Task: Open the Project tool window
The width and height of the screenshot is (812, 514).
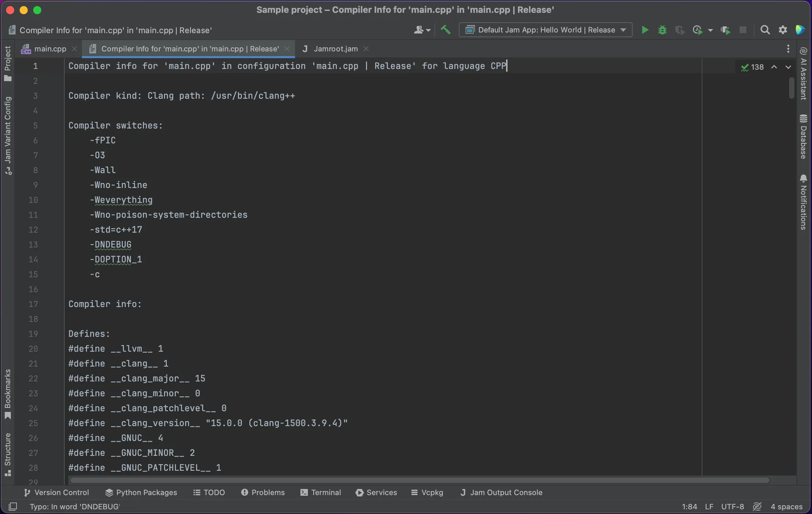Action: [x=8, y=63]
